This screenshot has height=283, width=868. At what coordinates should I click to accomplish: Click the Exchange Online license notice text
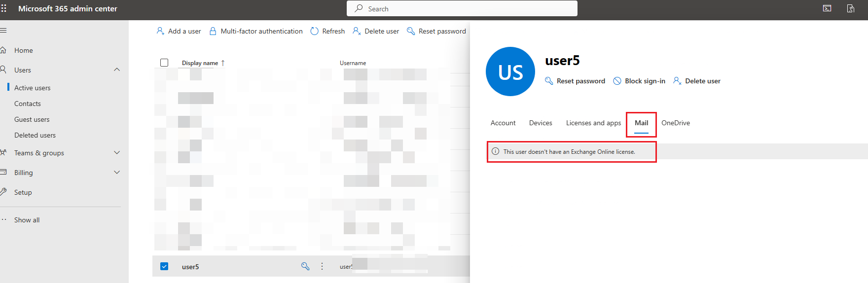pyautogui.click(x=569, y=152)
